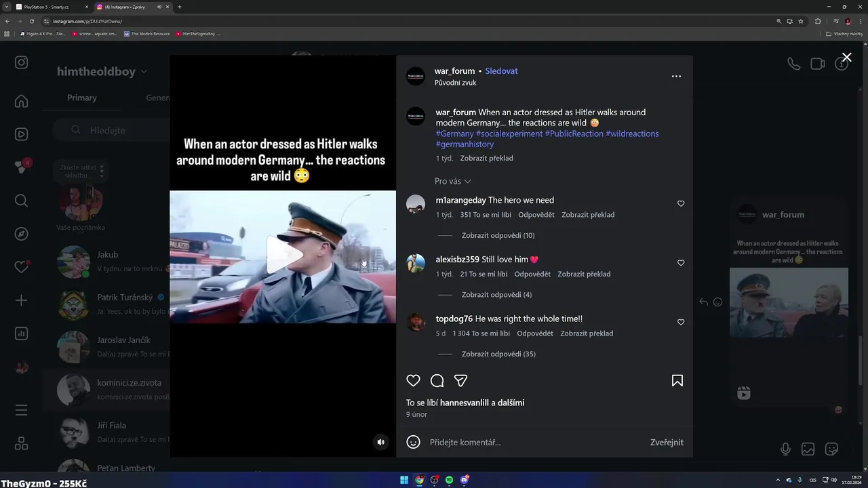The height and width of the screenshot is (488, 868).
Task: Expand the 10 replies to m1arangeday
Action: [x=498, y=235]
